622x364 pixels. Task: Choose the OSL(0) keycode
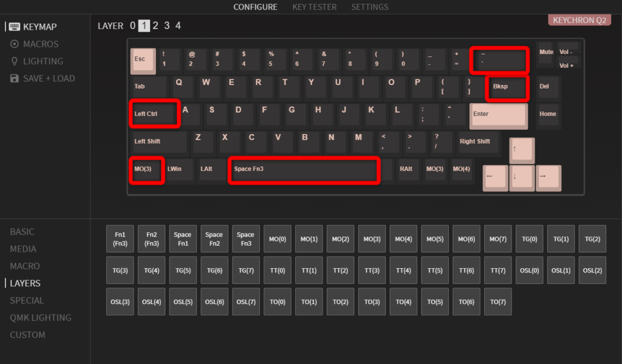tap(529, 270)
